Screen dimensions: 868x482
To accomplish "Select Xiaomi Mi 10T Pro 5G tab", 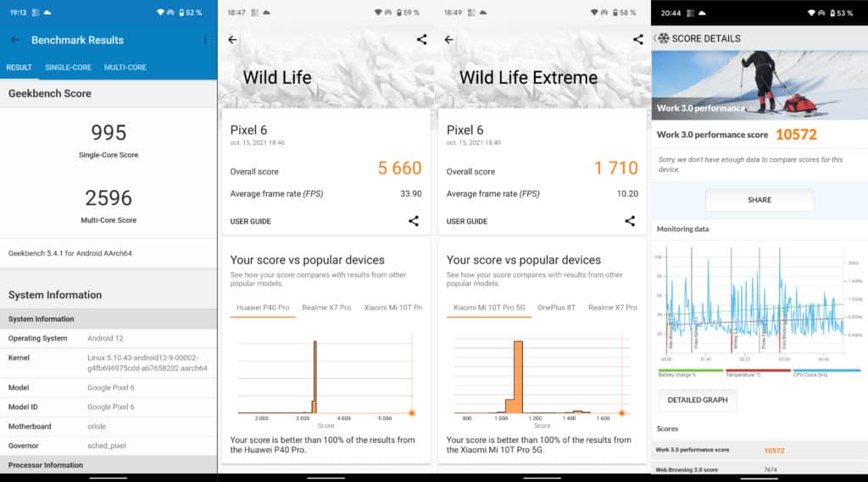I will [489, 307].
